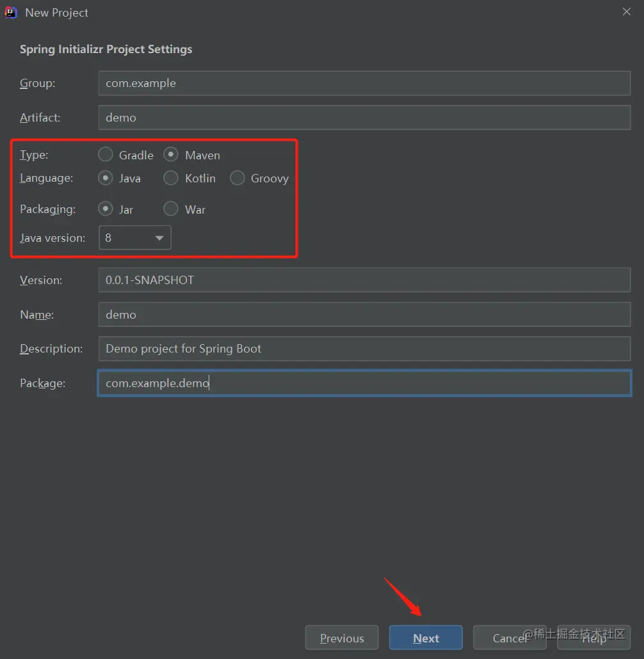Click the New Project window title
644x659 pixels.
pos(56,13)
